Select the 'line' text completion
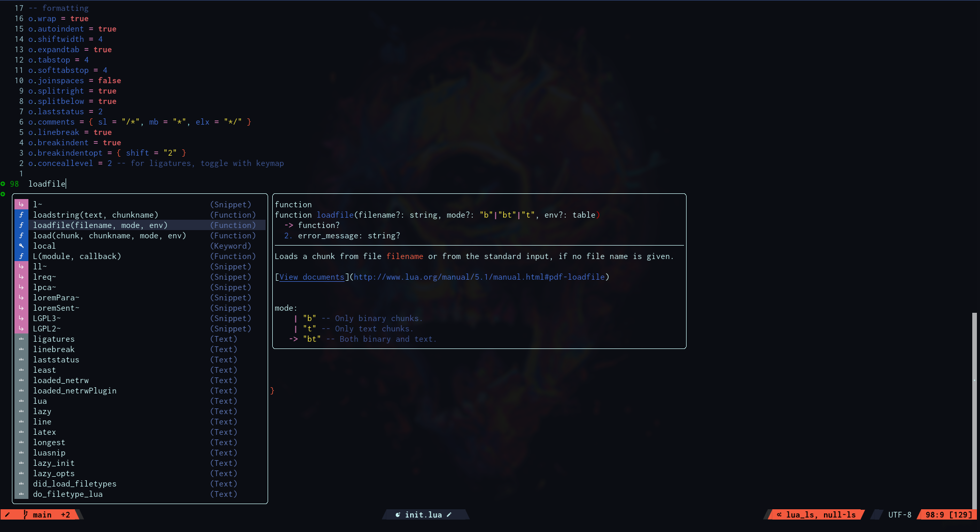 click(x=140, y=422)
